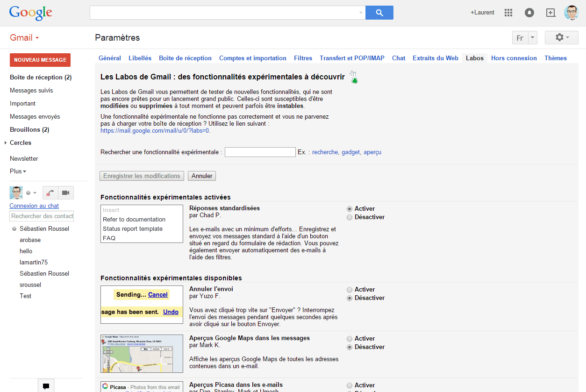
Task: Click the 'recherche' example link
Action: point(325,152)
